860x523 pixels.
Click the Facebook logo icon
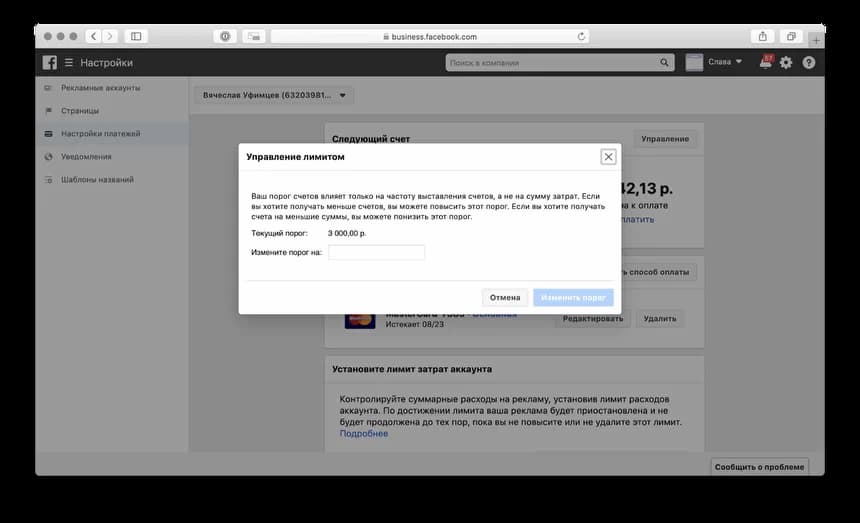tap(50, 62)
